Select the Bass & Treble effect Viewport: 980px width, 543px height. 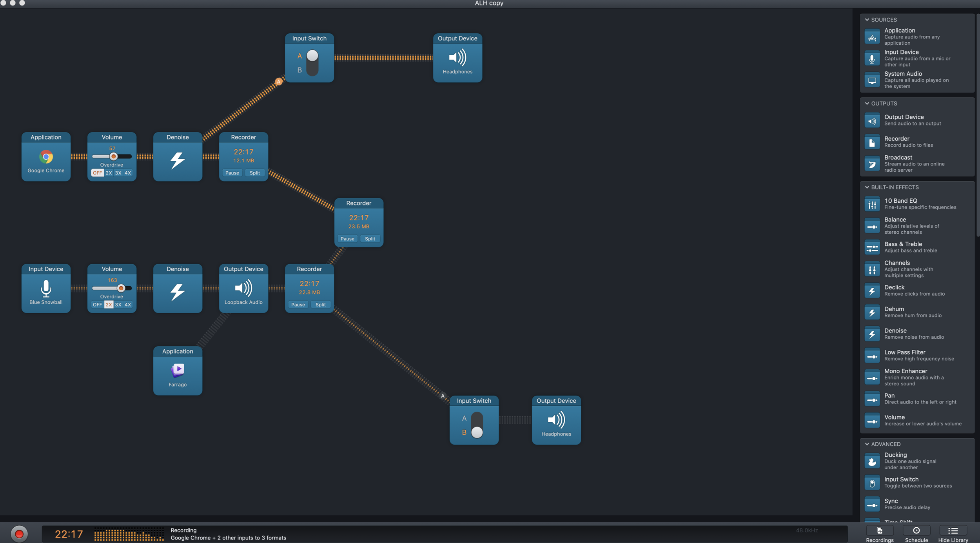tap(917, 247)
